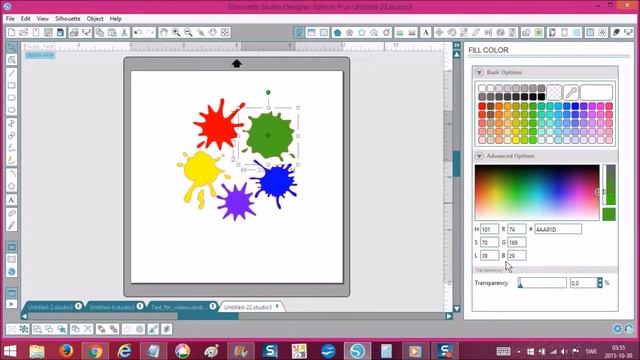Click the Zoom Out magnifier
This screenshot has height=360, width=640.
[x=188, y=32]
